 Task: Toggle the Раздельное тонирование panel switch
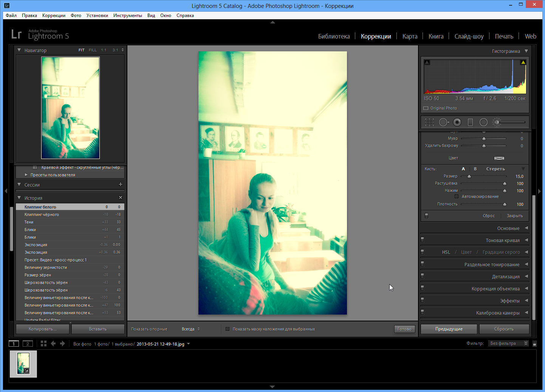pos(423,264)
